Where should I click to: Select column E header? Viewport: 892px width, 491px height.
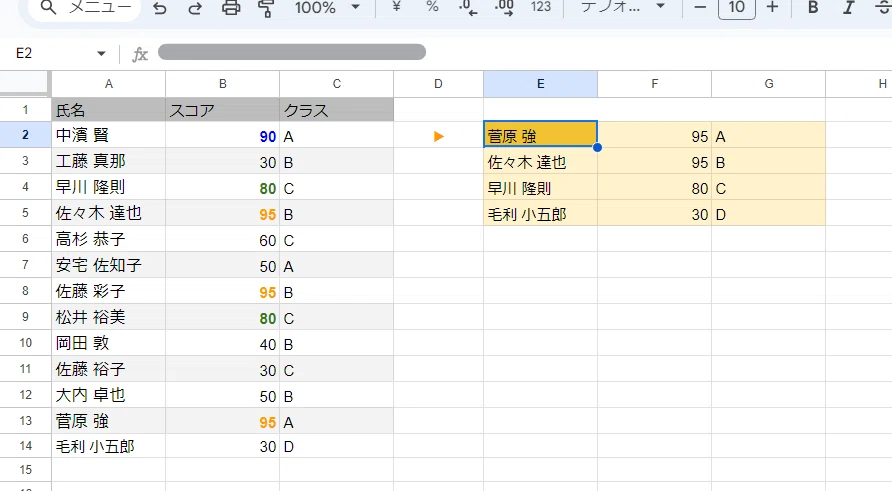[540, 84]
